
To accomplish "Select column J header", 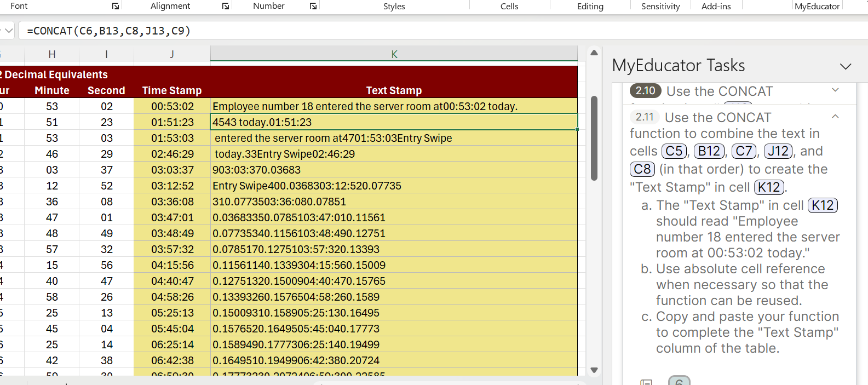I will tap(172, 54).
